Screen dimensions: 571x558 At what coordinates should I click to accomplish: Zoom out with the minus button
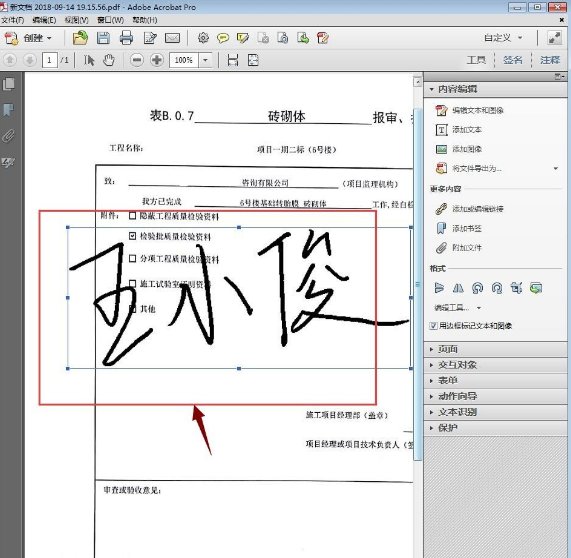[x=137, y=60]
